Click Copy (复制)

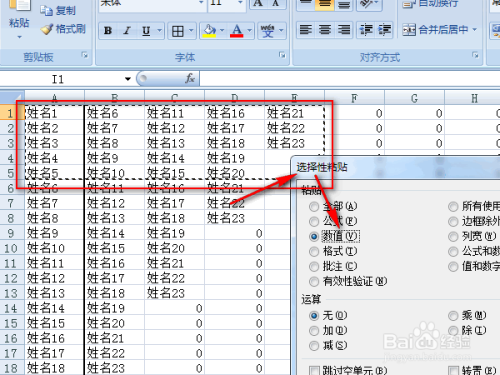point(58,11)
